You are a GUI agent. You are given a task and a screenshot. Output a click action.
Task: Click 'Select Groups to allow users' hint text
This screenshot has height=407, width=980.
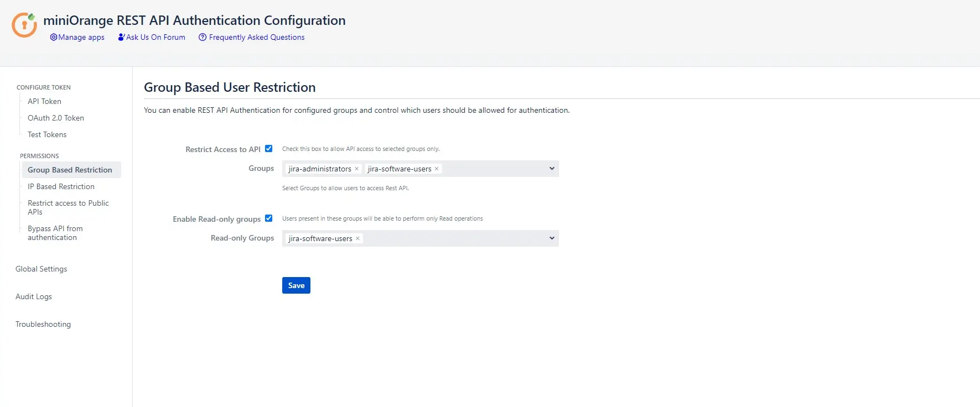pos(345,188)
